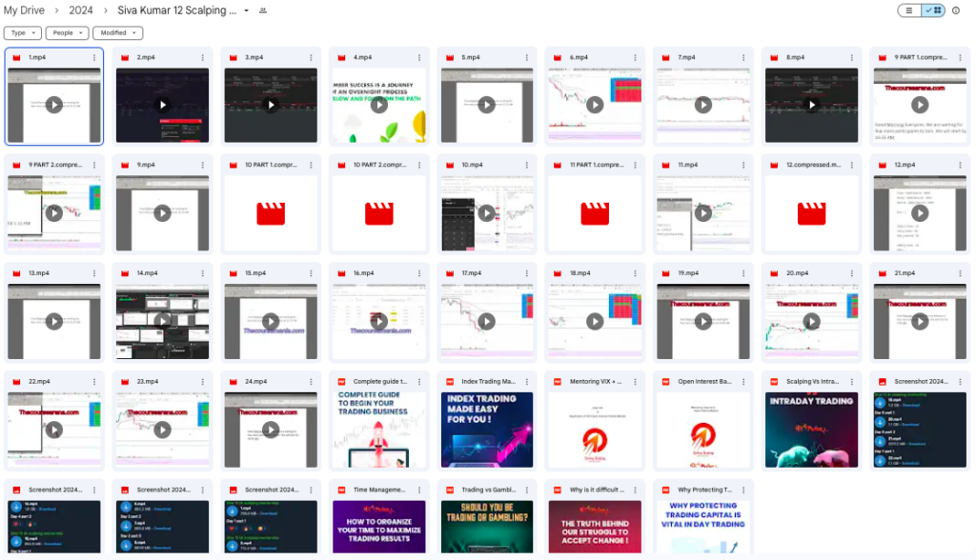Navigate to the 2024 folder breadcrumb
Viewport: 976px width, 560px height.
click(81, 10)
